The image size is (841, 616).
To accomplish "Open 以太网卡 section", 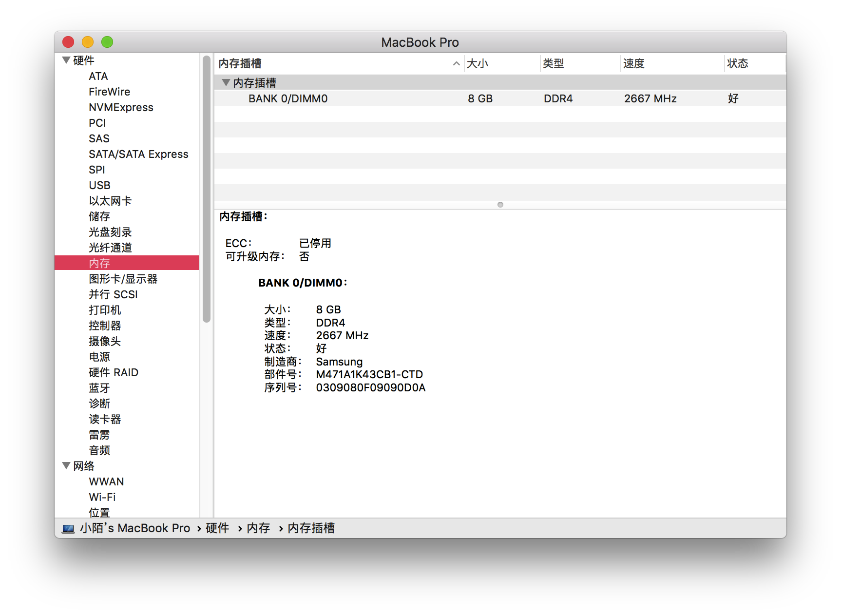I will coord(110,201).
